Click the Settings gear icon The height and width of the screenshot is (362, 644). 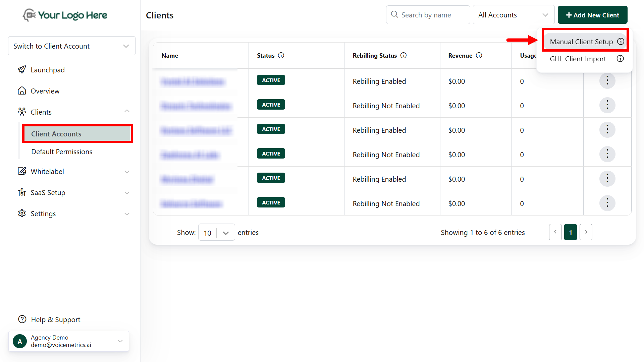[x=22, y=214]
